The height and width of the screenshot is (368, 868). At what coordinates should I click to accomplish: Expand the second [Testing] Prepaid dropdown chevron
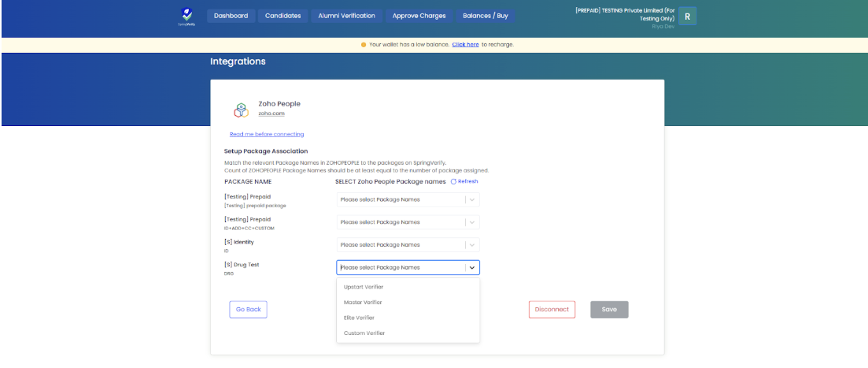click(x=472, y=222)
